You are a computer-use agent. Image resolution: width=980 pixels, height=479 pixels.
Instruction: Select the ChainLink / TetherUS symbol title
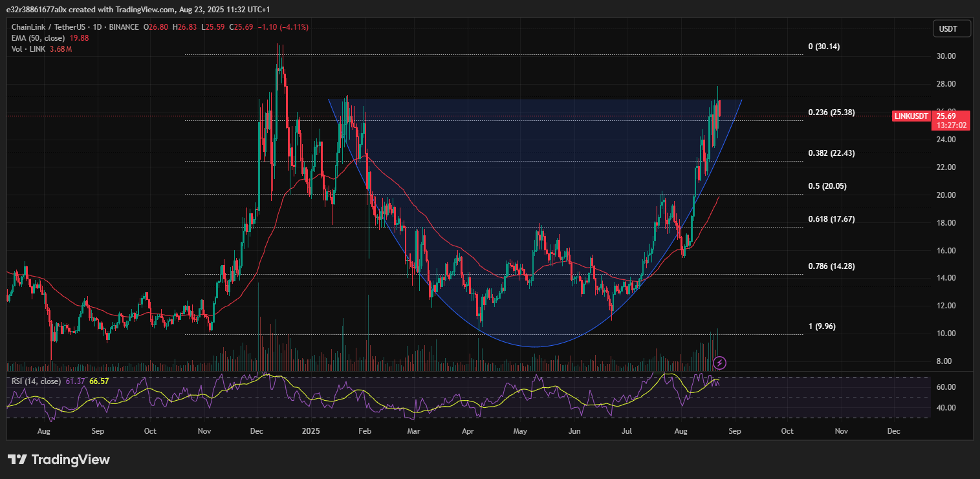pyautogui.click(x=50, y=27)
